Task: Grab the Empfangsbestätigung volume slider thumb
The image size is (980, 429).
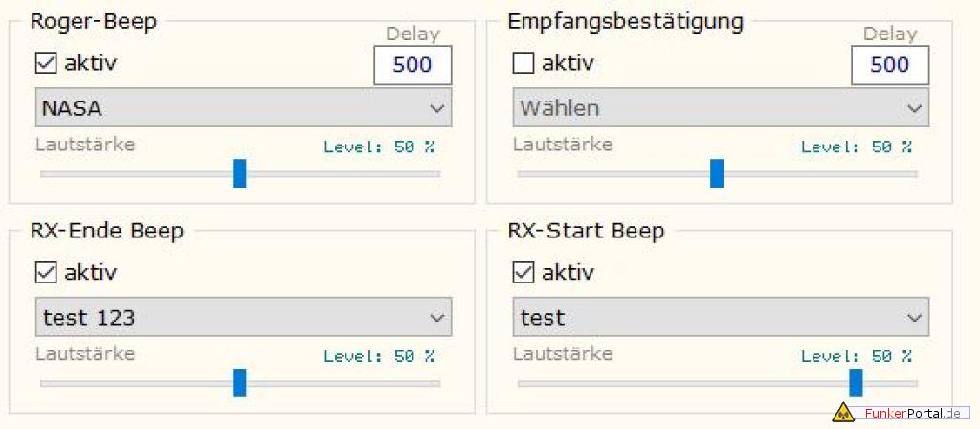Action: [717, 173]
